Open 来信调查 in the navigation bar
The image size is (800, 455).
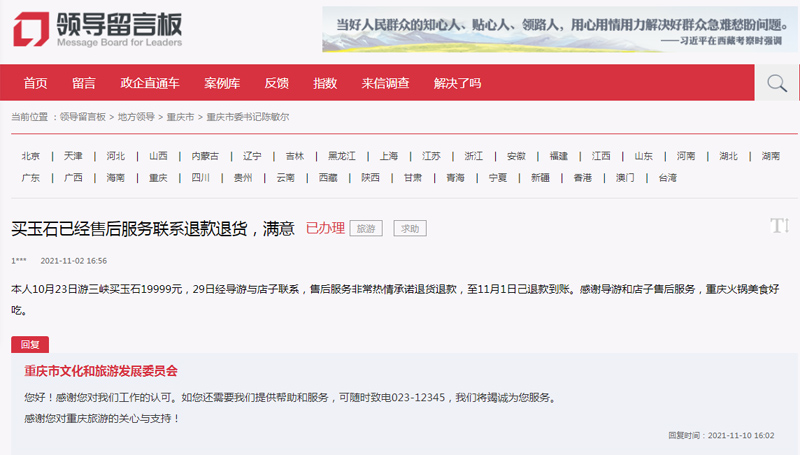[385, 83]
